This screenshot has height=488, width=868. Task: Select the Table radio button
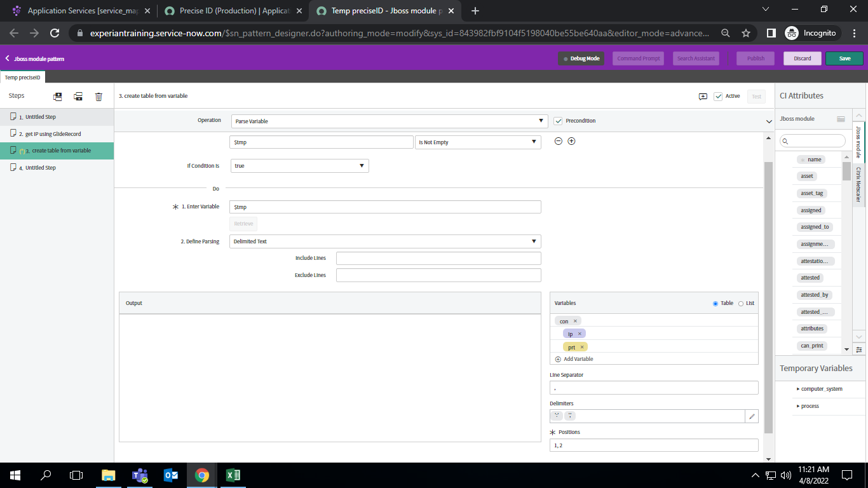tap(715, 304)
